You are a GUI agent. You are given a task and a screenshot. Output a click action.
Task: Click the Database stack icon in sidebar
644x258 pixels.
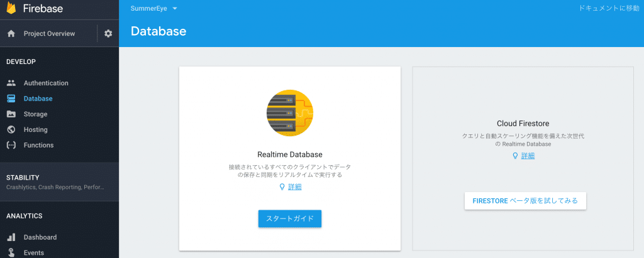coord(11,99)
